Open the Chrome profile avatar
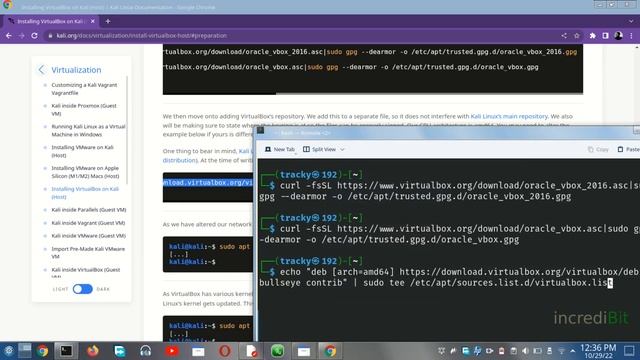 pos(618,36)
